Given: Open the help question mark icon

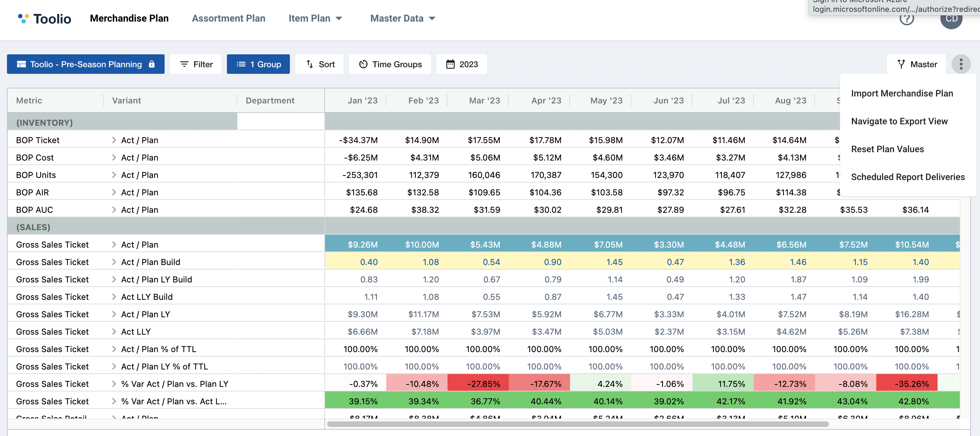Looking at the screenshot, I should pos(907,18).
